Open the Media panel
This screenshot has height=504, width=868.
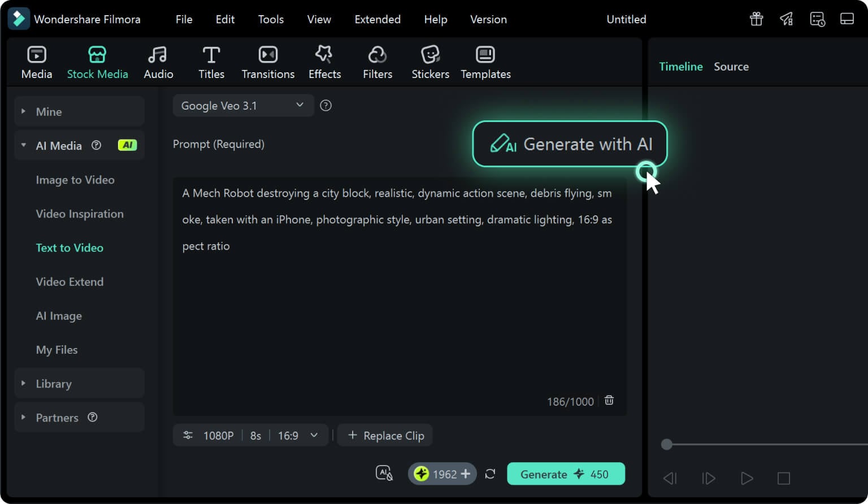36,61
